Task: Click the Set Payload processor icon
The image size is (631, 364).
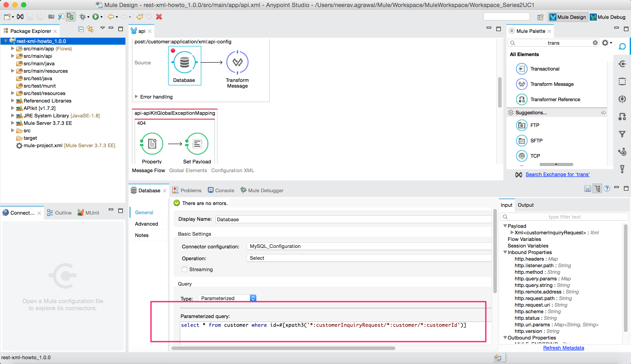Action: tap(197, 144)
